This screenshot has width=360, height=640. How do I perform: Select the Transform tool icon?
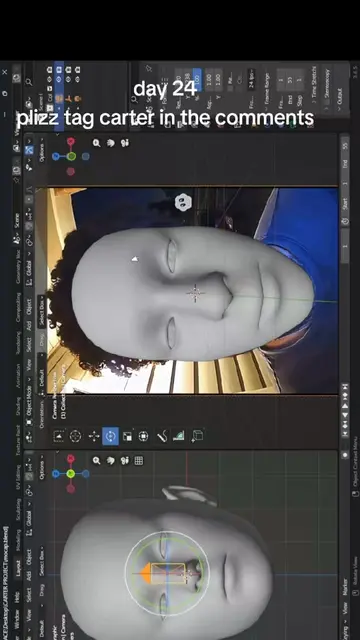point(143,436)
